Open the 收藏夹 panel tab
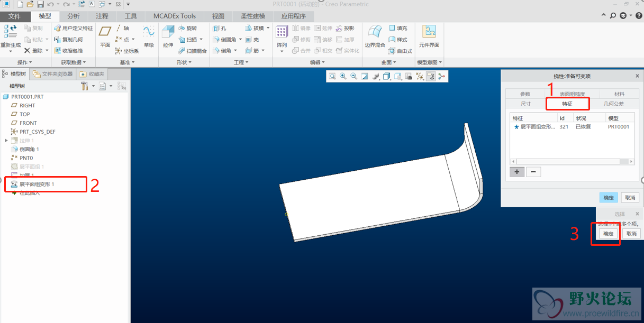Image resolution: width=644 pixels, height=323 pixels. click(x=93, y=74)
